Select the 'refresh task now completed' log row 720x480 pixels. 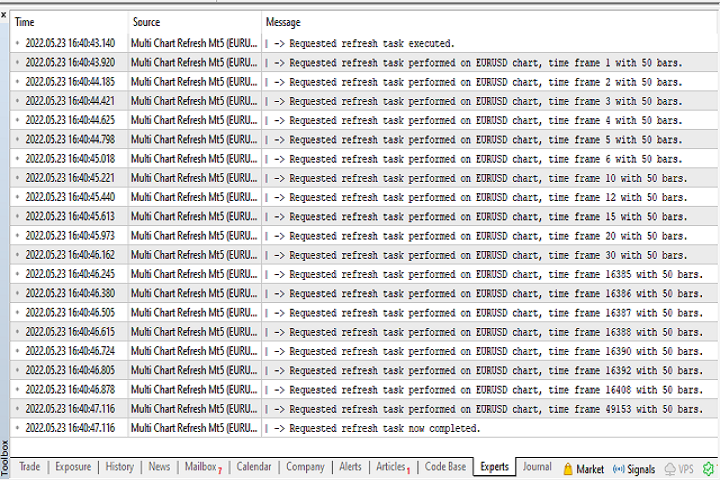(365, 428)
